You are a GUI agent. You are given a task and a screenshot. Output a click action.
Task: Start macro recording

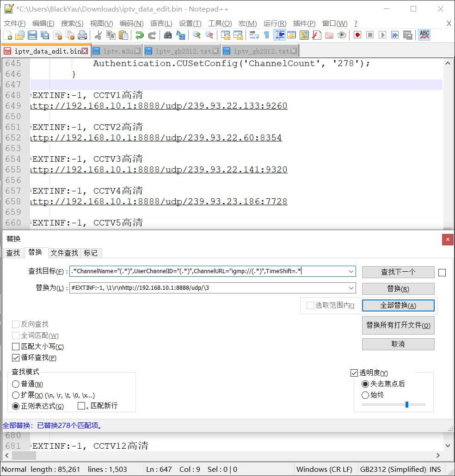tap(357, 35)
